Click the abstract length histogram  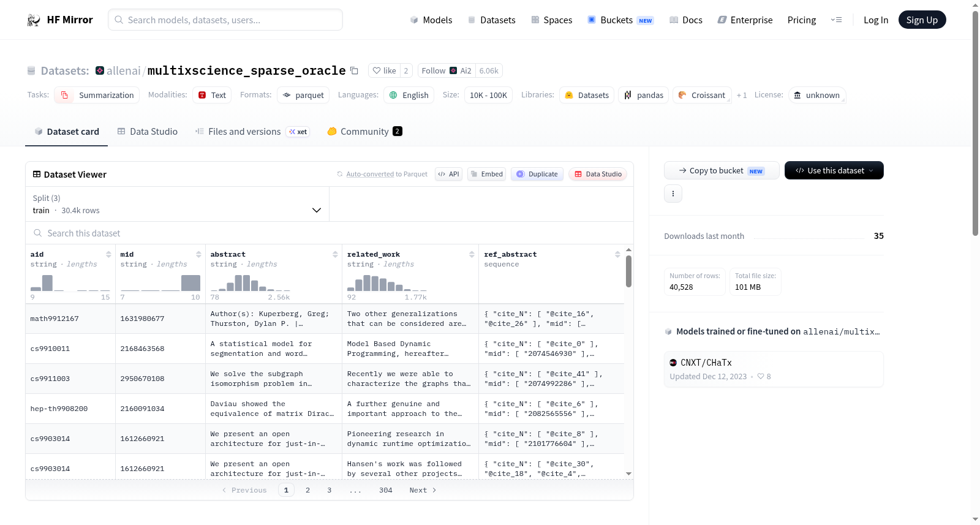(x=250, y=282)
